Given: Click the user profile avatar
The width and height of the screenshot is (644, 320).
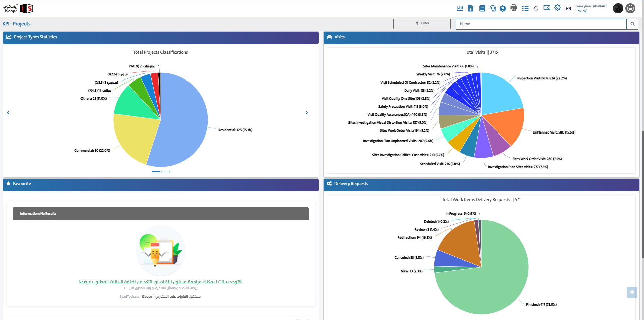Looking at the screenshot, I should point(618,8).
